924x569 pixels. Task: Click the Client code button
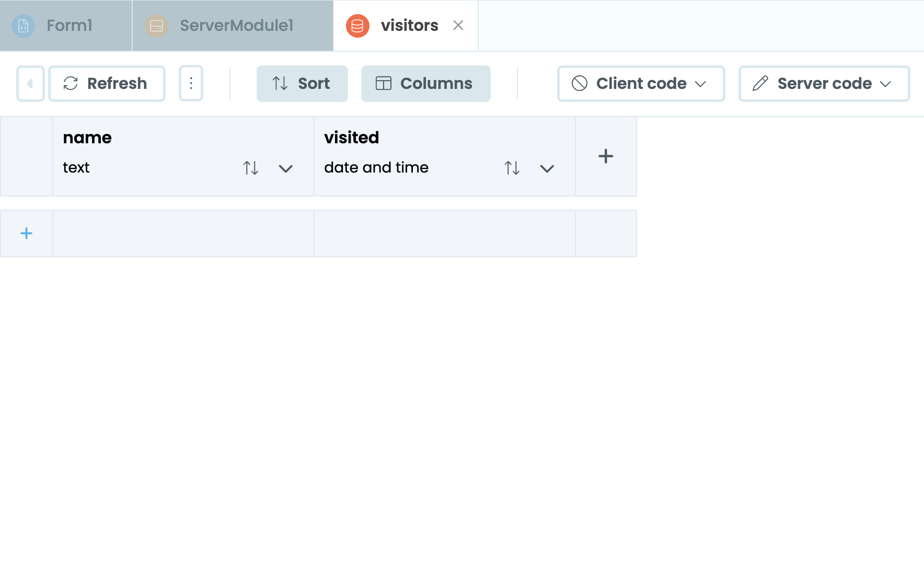[x=640, y=83]
